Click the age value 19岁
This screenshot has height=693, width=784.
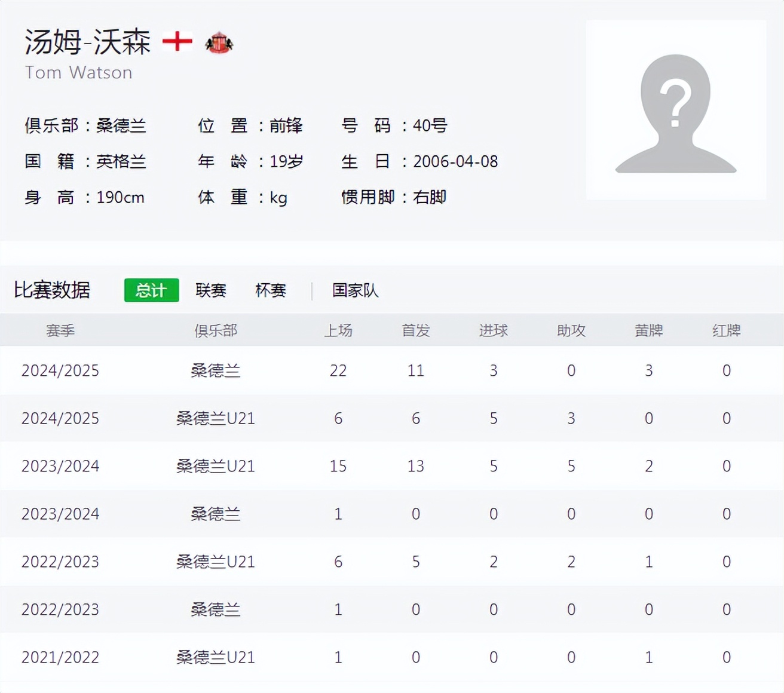click(x=286, y=161)
